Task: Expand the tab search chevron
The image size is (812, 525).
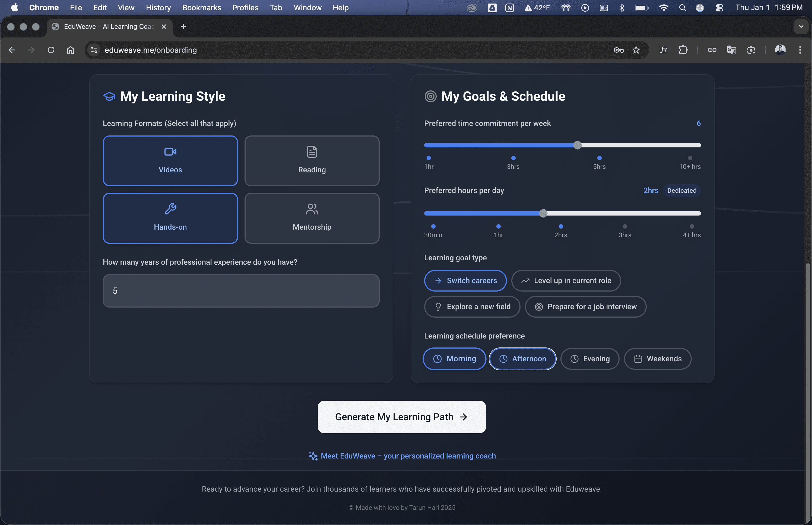Action: (801, 27)
